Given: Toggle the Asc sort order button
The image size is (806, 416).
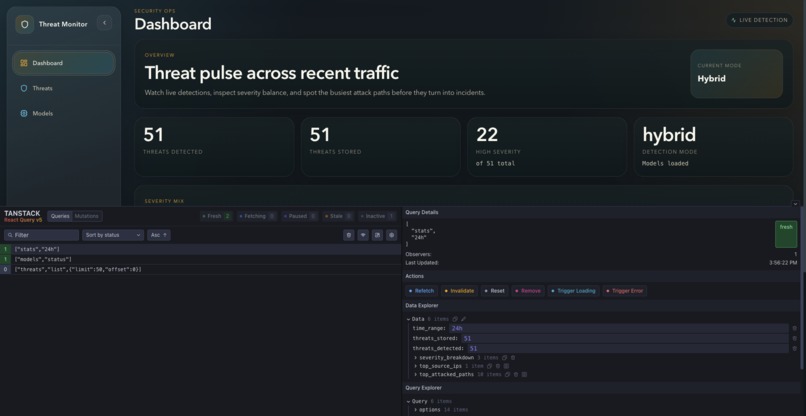Looking at the screenshot, I should click(159, 235).
